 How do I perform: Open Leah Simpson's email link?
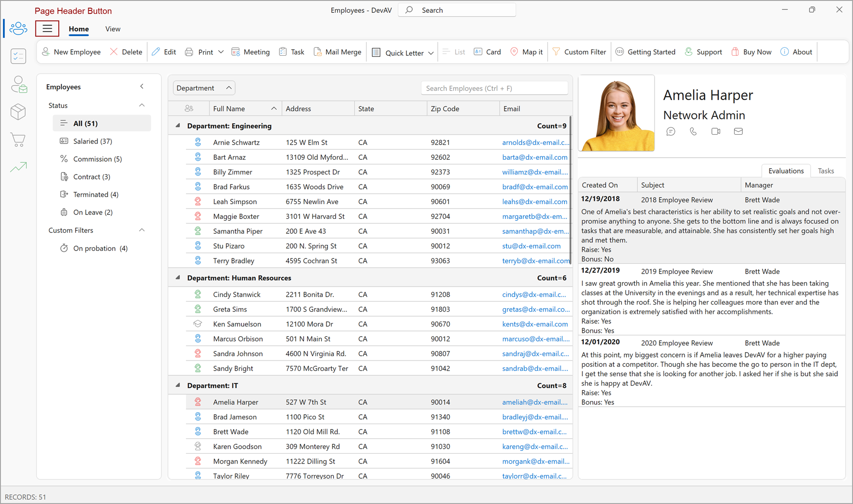pos(535,201)
